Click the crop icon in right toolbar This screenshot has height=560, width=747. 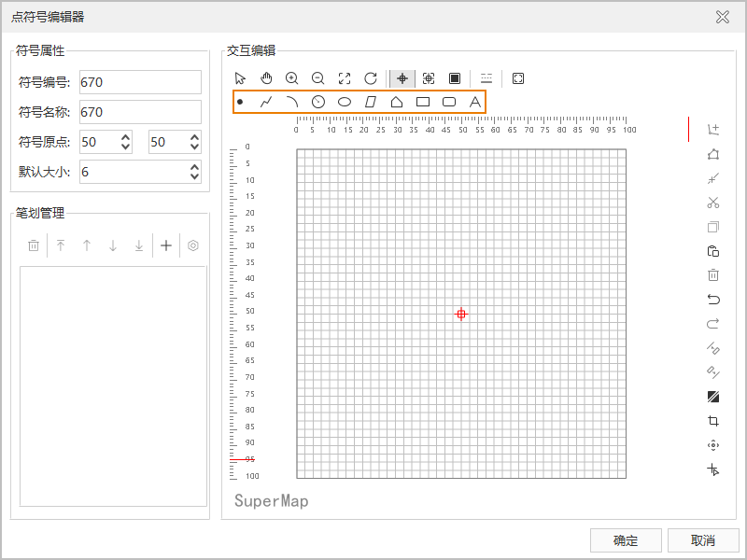713,421
